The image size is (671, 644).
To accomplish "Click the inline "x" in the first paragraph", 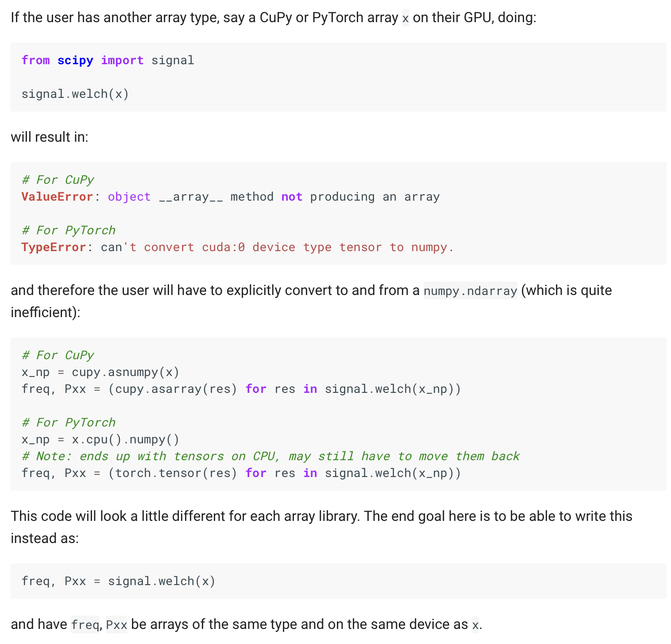I will 405,18.
